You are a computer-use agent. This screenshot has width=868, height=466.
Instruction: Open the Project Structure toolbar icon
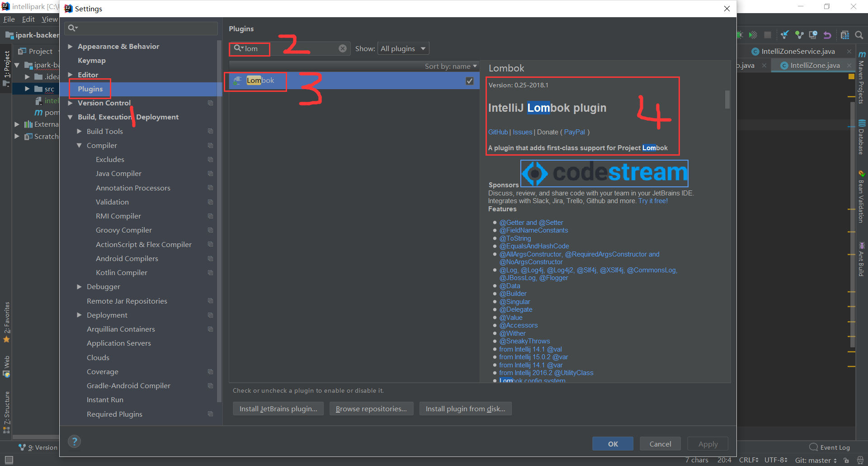click(844, 35)
